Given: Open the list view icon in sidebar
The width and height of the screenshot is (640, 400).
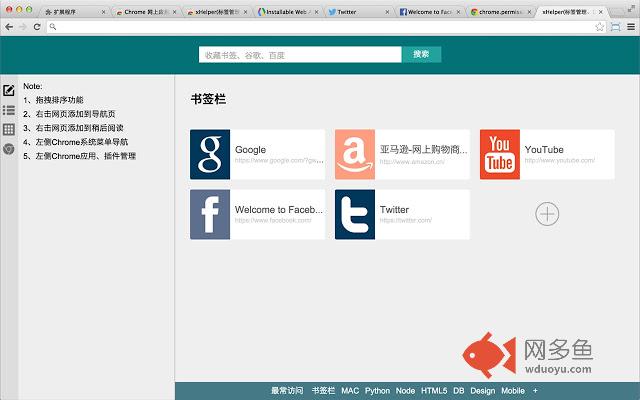Looking at the screenshot, I should click(x=9, y=110).
